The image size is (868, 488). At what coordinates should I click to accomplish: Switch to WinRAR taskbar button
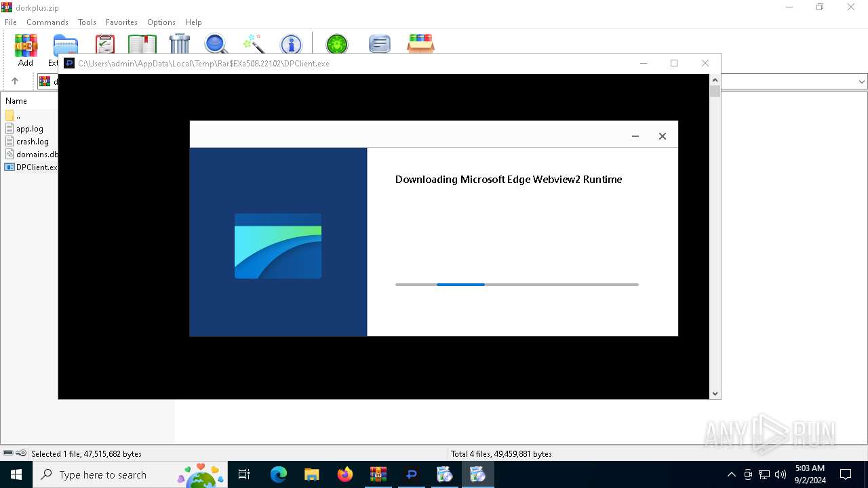378,474
